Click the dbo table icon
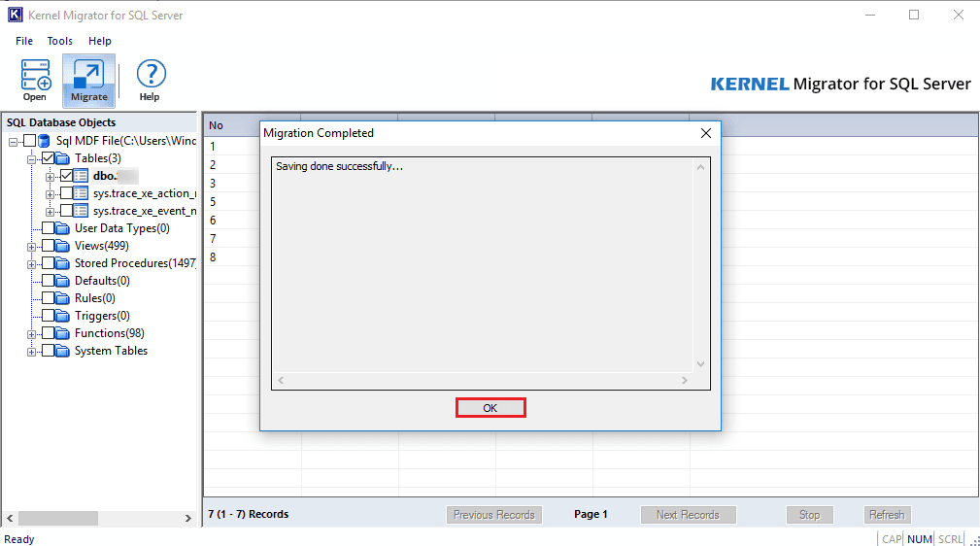The image size is (980, 546). pyautogui.click(x=81, y=176)
